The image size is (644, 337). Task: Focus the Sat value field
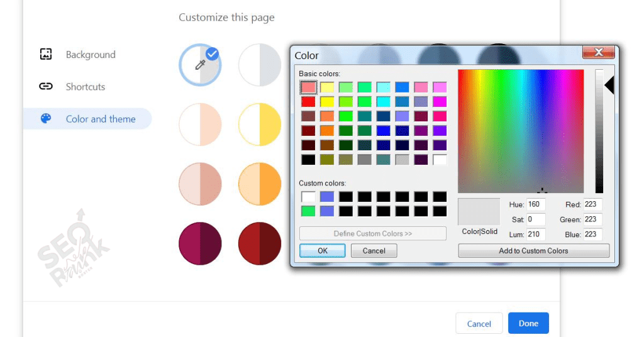(x=536, y=219)
